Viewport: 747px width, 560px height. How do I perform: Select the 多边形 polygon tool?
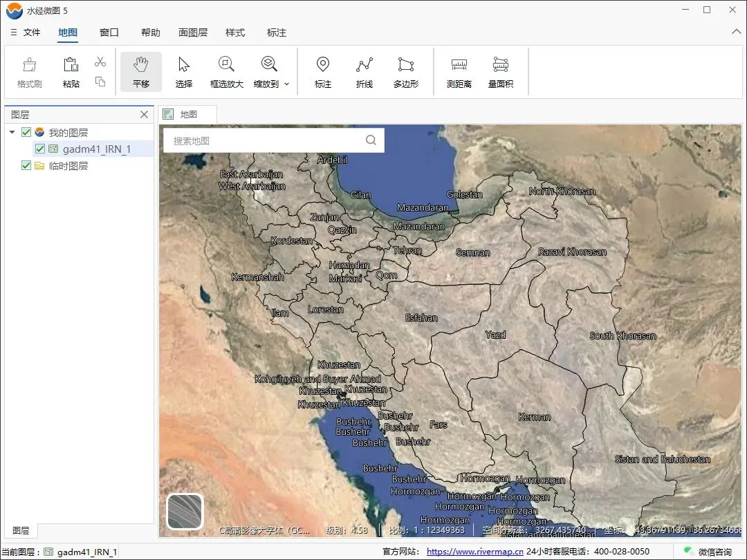pyautogui.click(x=406, y=73)
